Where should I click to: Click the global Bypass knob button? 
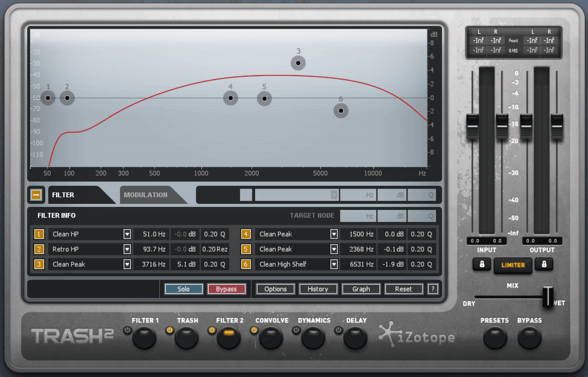pyautogui.click(x=530, y=338)
